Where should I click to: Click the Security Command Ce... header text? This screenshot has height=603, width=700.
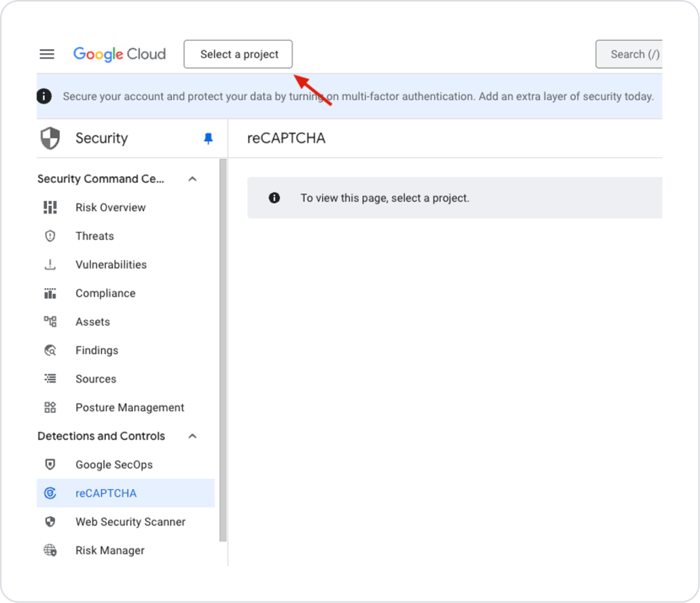101,179
